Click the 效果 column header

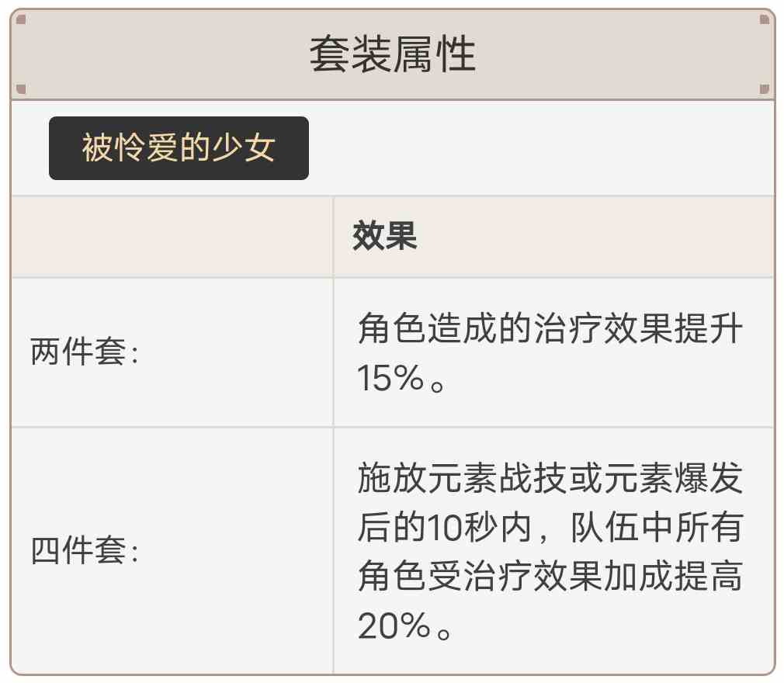[x=384, y=235]
